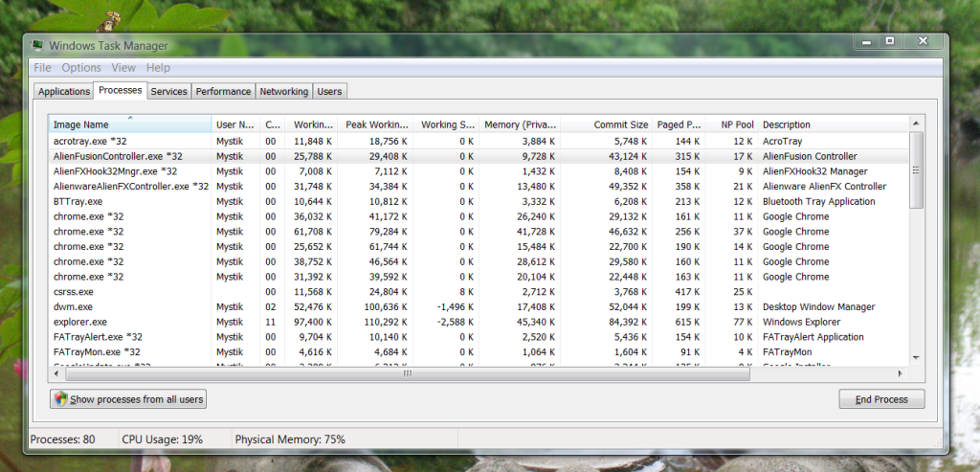Click the Windows Explorer description
The width and height of the screenshot is (980, 472).
[x=801, y=322]
